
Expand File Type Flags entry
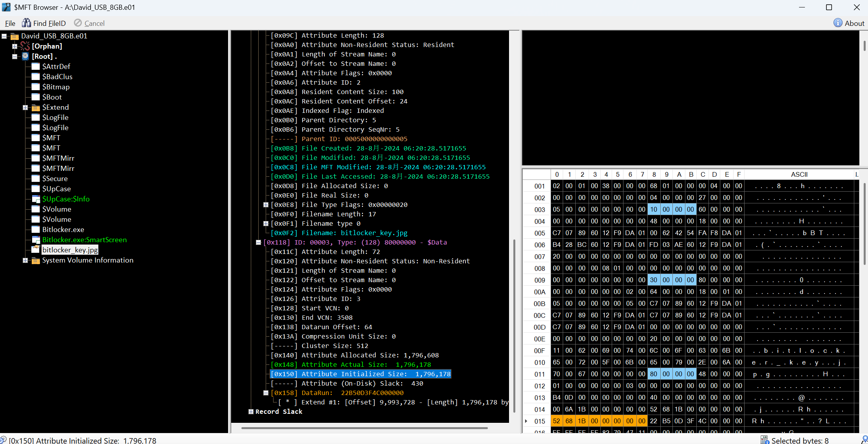tap(266, 205)
